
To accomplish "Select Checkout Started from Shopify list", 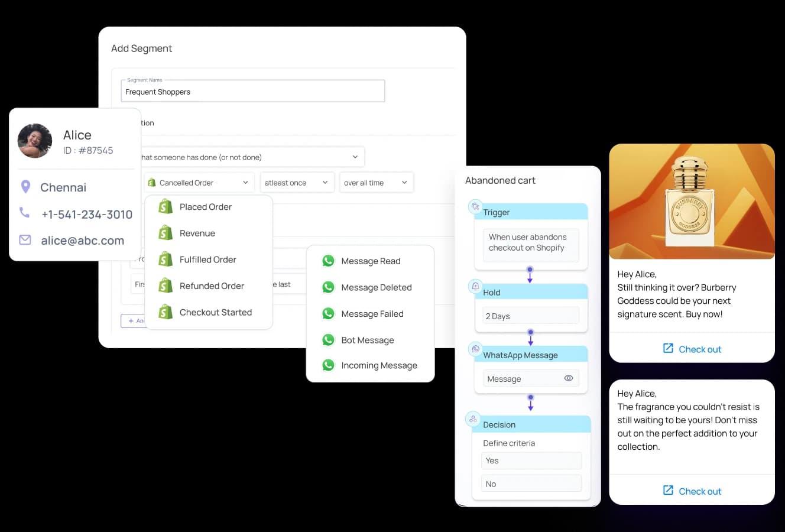I will [x=215, y=312].
